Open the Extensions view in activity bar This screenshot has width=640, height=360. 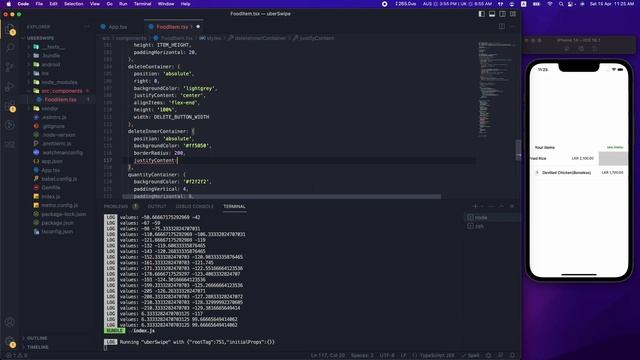[x=10, y=106]
